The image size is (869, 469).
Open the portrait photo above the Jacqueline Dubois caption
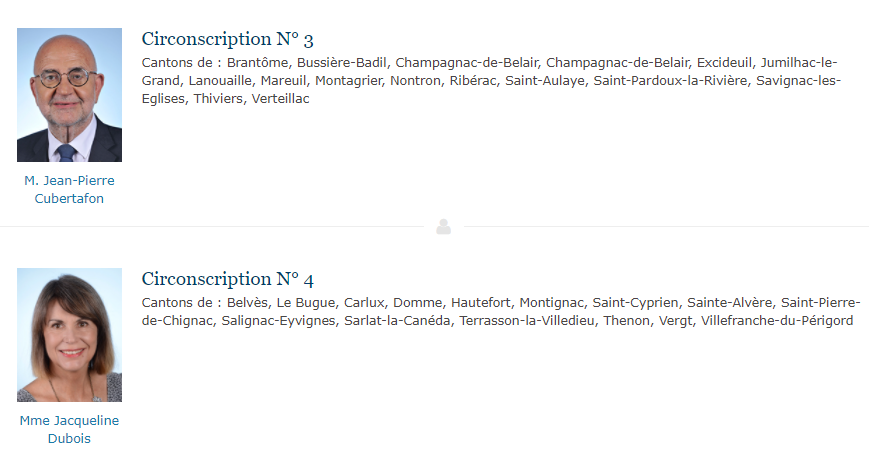(69, 335)
